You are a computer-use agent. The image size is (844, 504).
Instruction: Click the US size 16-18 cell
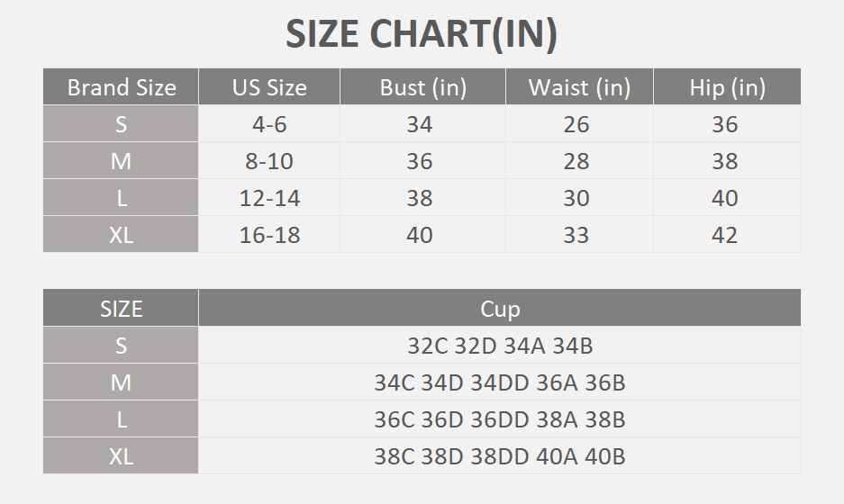tap(269, 235)
